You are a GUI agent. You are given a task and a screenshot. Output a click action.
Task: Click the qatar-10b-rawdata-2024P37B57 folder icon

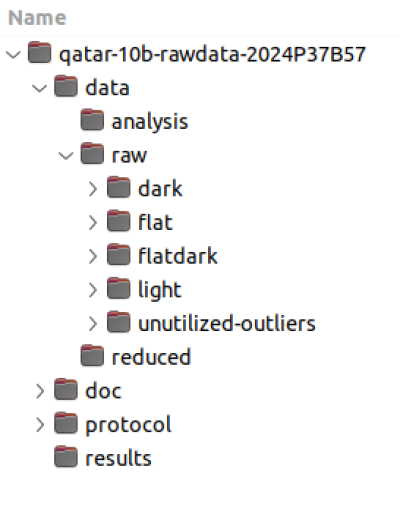pos(39,52)
